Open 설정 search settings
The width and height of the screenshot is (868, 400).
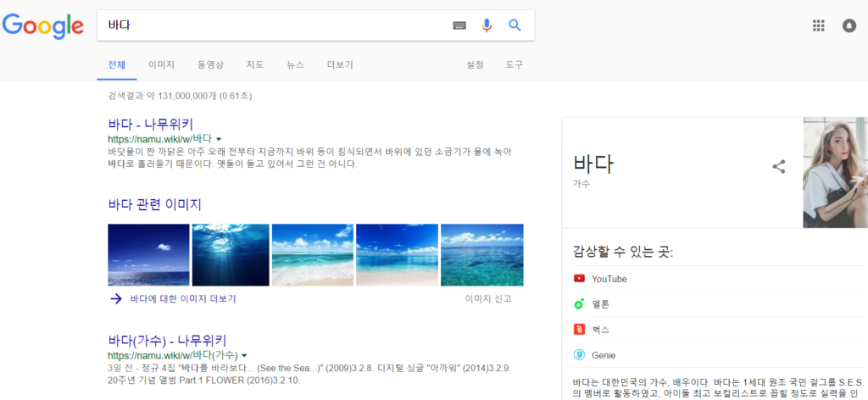click(x=475, y=64)
